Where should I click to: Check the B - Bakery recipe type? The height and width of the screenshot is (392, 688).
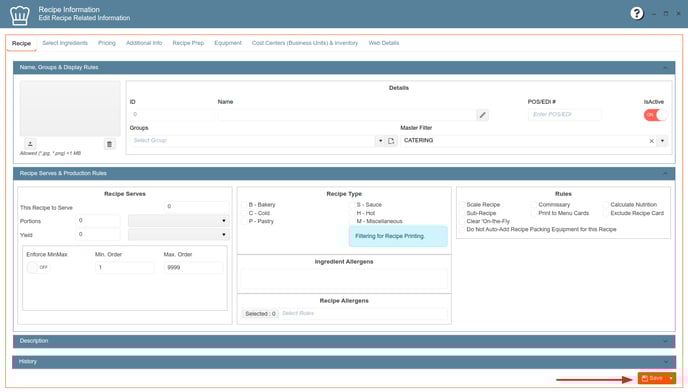pyautogui.click(x=244, y=205)
